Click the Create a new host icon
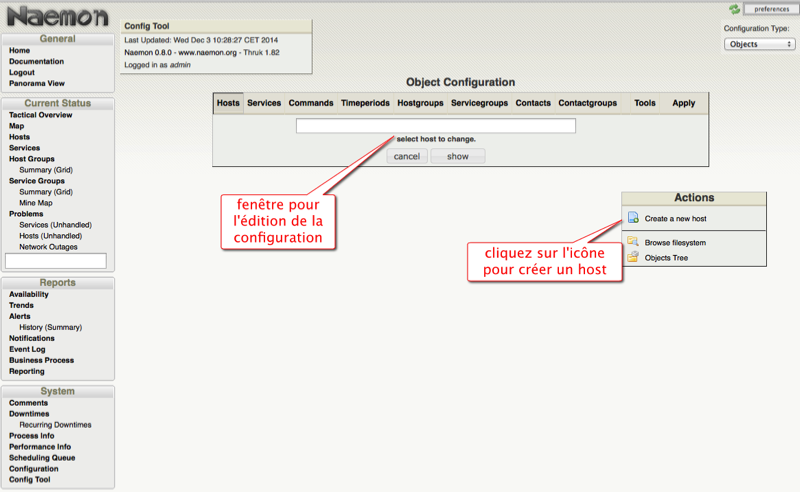Image resolution: width=800 pixels, height=492 pixels. pyautogui.click(x=632, y=218)
